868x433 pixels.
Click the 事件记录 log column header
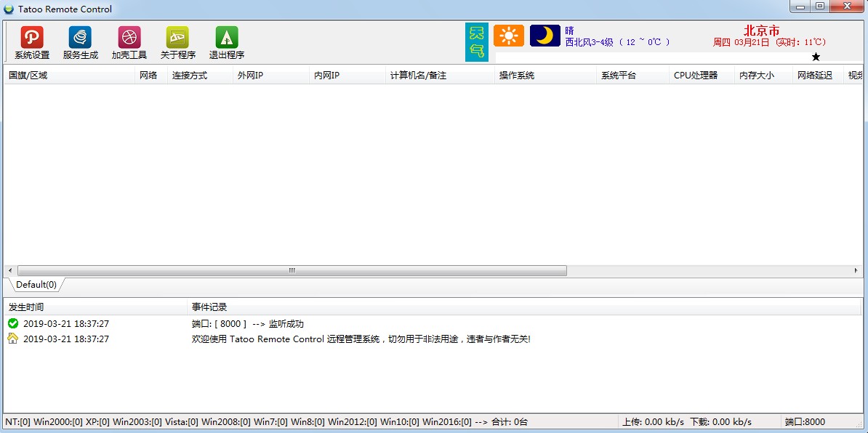[525, 307]
